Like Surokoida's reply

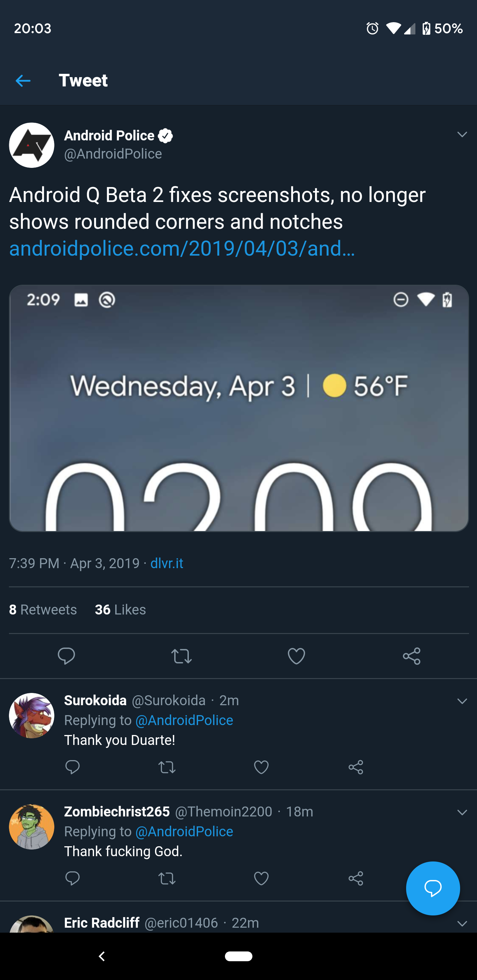click(261, 767)
